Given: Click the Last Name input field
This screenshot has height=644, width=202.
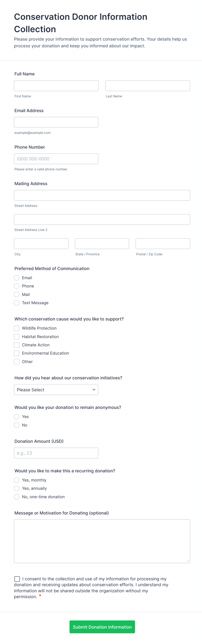Looking at the screenshot, I should 147,86.
